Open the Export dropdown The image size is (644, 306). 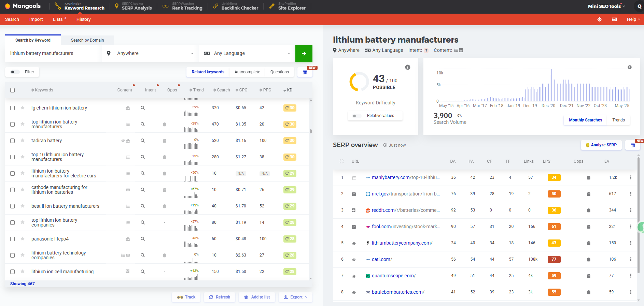[295, 297]
